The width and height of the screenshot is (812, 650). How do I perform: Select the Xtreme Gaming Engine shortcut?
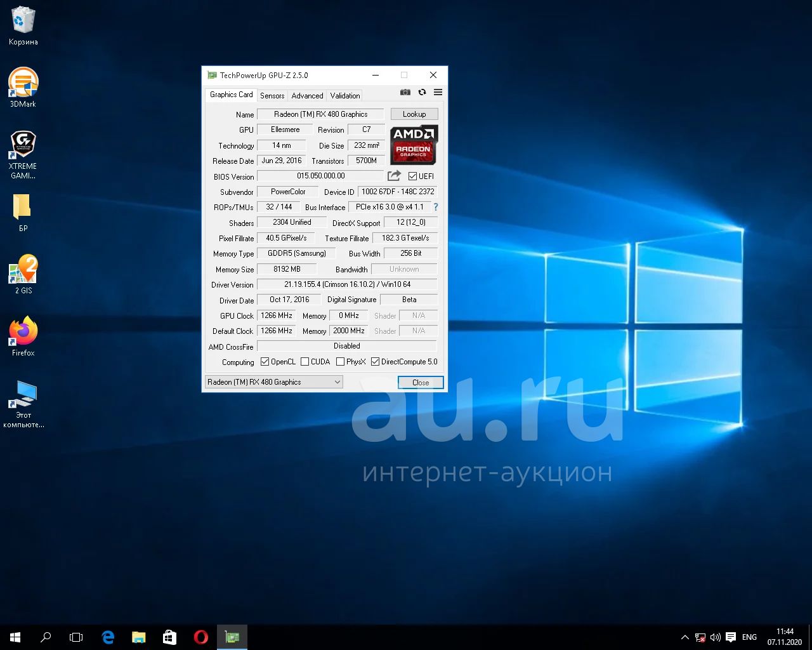[x=23, y=155]
